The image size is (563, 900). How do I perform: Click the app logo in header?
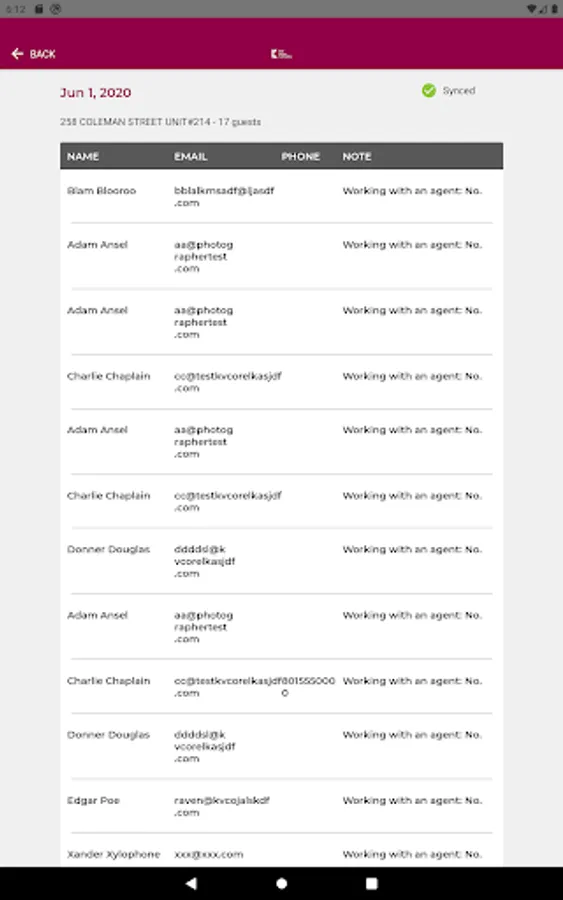(281, 54)
